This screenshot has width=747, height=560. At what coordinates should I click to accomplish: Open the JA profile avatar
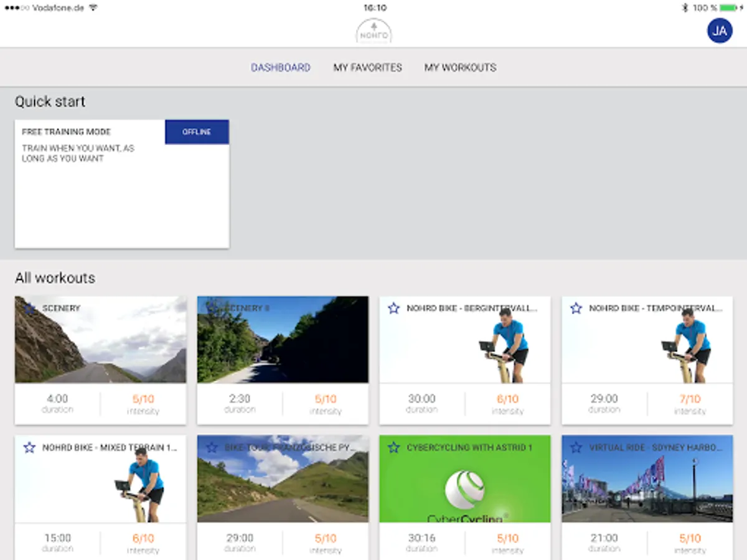(720, 30)
